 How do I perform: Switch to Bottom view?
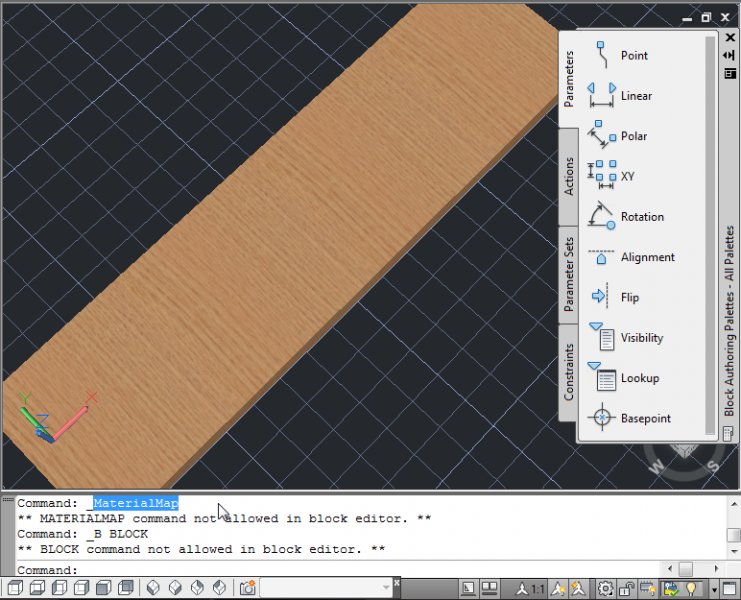37,588
